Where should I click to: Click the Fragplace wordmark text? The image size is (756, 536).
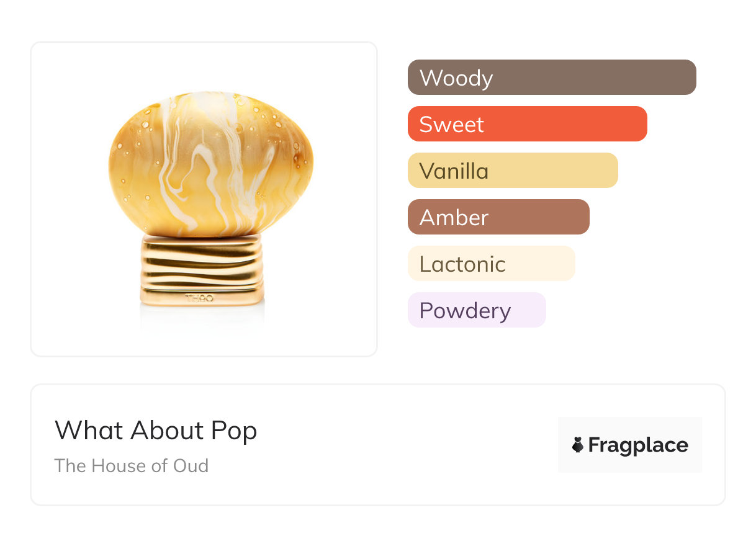[638, 445]
